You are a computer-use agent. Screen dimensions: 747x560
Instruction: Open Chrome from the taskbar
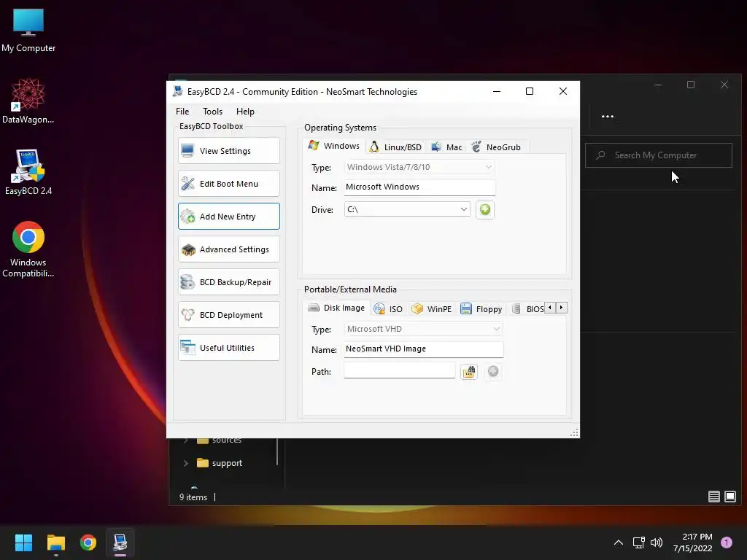point(88,542)
